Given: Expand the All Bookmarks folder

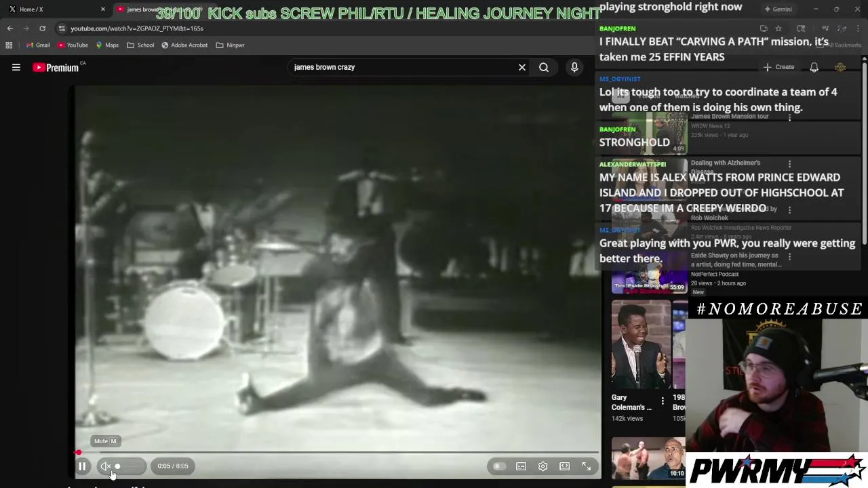Looking at the screenshot, I should (x=840, y=45).
